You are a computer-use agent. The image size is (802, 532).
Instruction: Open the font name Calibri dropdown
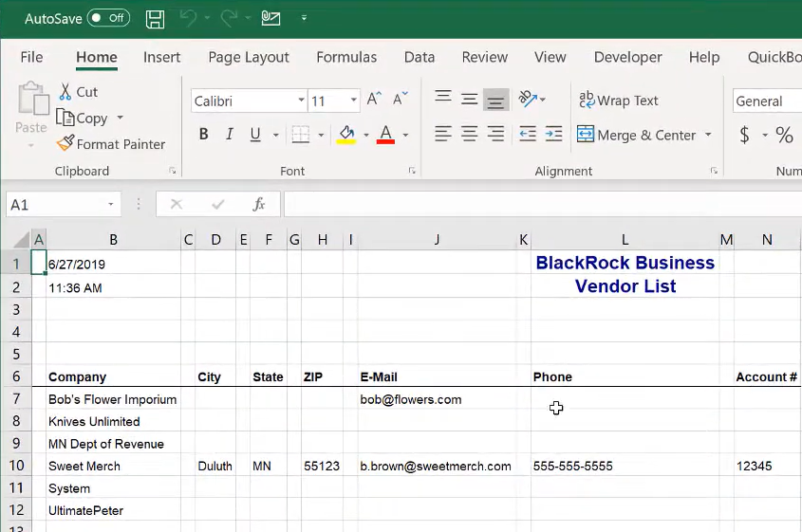(x=301, y=101)
